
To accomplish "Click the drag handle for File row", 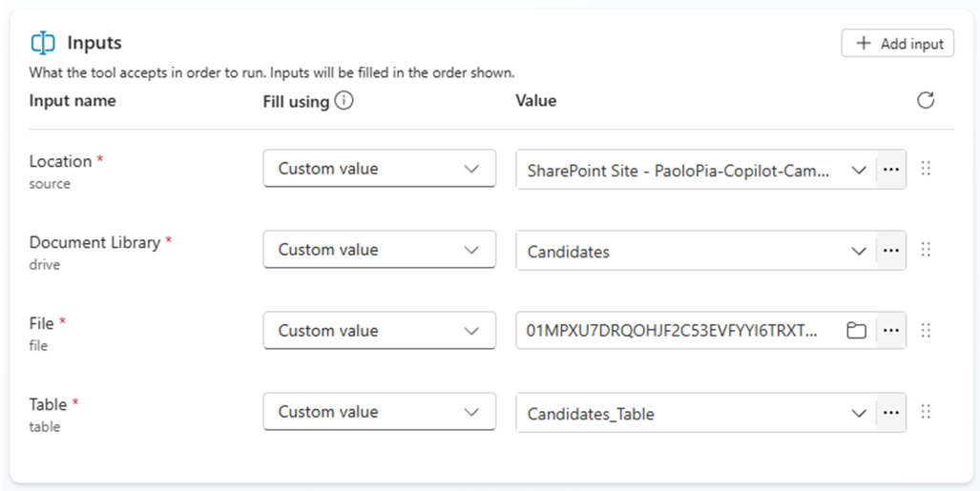I will (927, 331).
